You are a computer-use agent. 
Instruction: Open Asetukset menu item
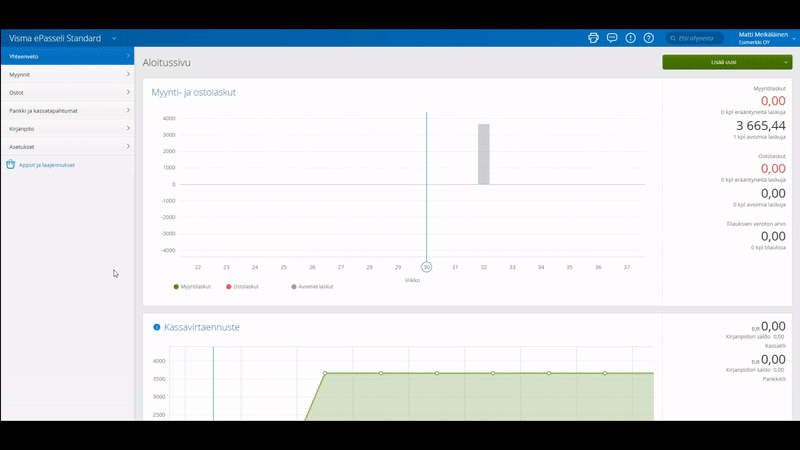(x=67, y=146)
